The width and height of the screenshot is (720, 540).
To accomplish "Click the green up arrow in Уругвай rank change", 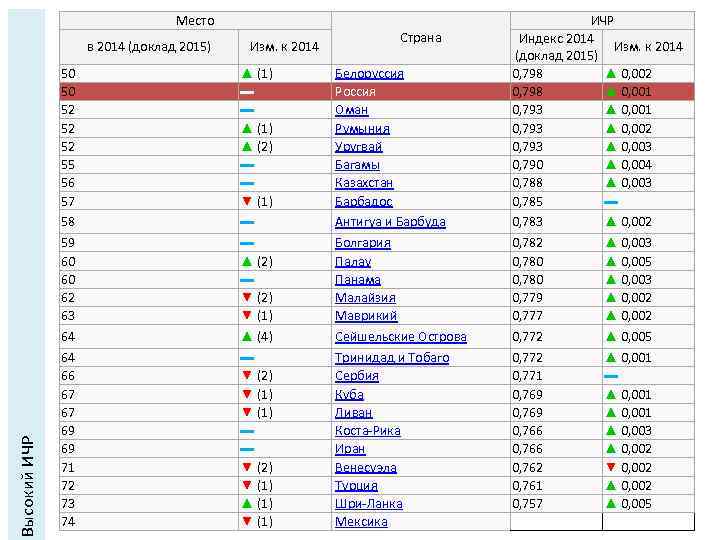I will pyautogui.click(x=247, y=146).
